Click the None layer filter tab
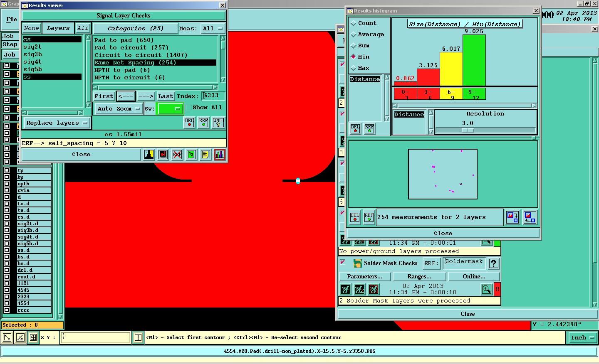This screenshot has height=364, width=599. tap(31, 28)
